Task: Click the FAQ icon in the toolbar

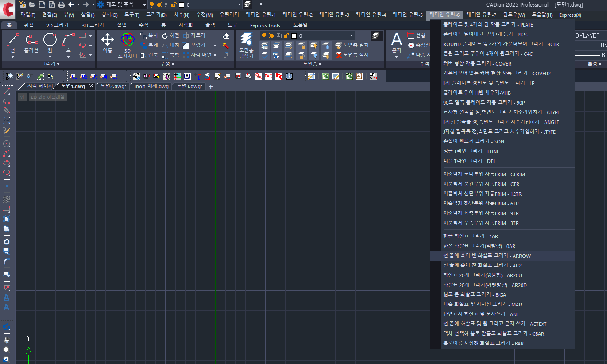Action: coord(269,76)
